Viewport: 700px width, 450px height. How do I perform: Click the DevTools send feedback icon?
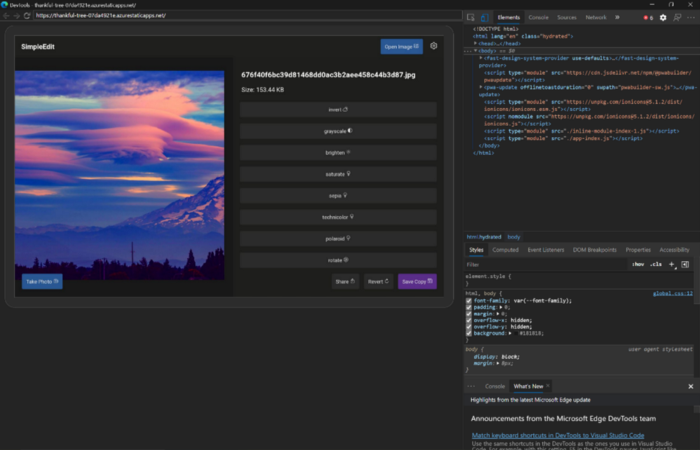point(675,17)
